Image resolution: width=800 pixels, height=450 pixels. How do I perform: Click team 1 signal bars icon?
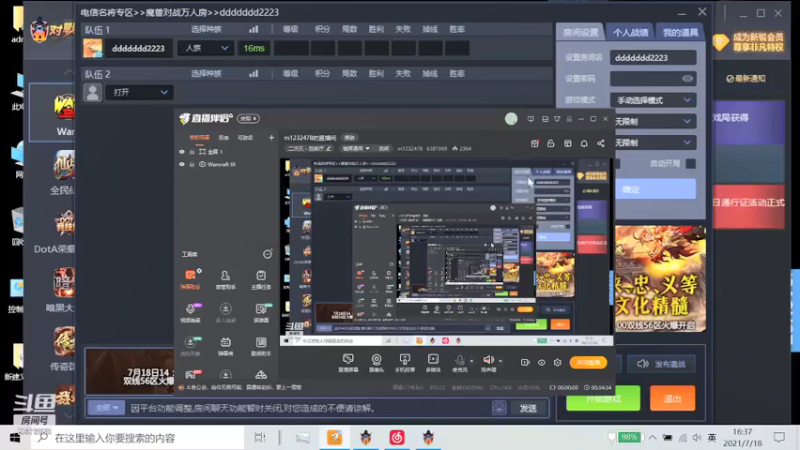tap(254, 29)
